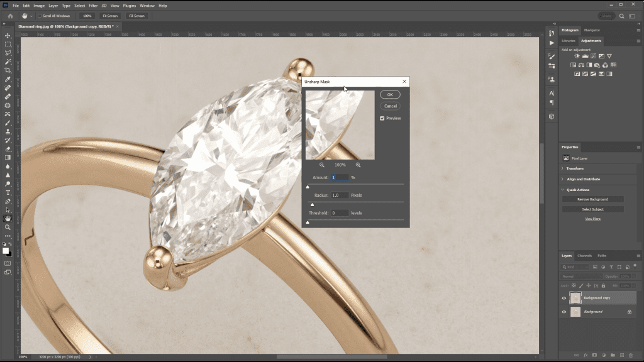The height and width of the screenshot is (362, 644).
Task: Select the Brush tool
Action: tap(8, 123)
